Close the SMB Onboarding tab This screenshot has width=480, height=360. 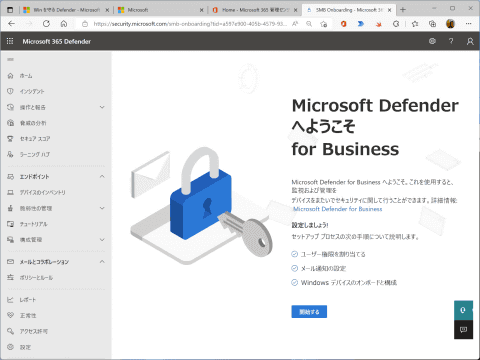pyautogui.click(x=389, y=10)
